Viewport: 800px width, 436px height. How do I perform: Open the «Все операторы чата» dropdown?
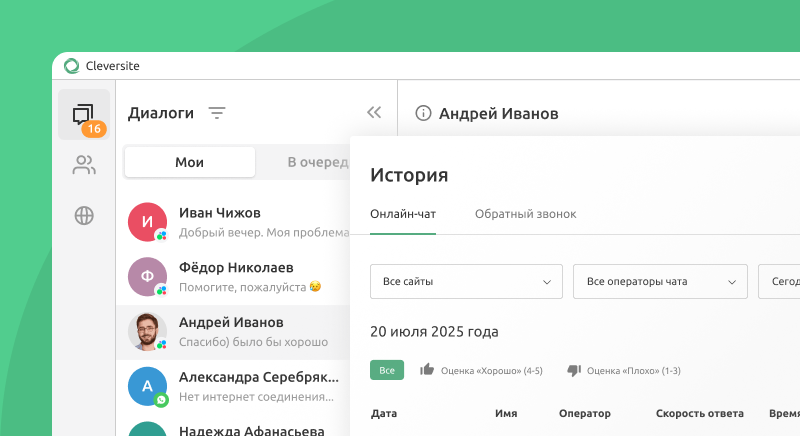tap(660, 282)
